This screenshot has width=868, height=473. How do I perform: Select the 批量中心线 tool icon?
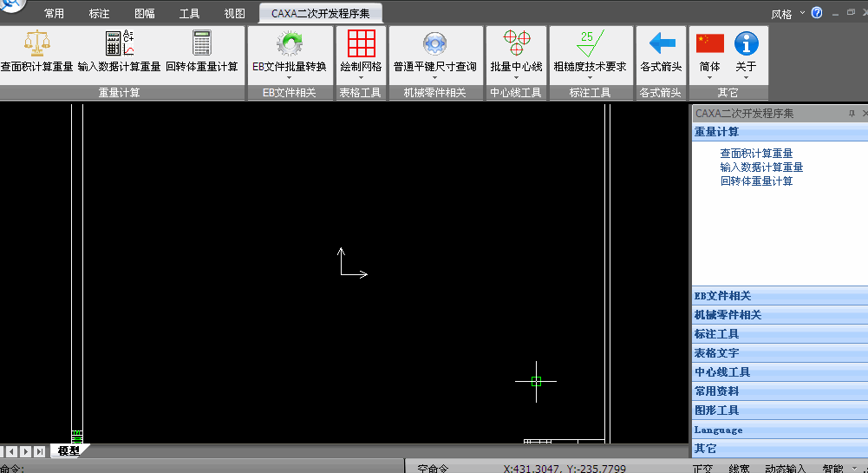516,44
